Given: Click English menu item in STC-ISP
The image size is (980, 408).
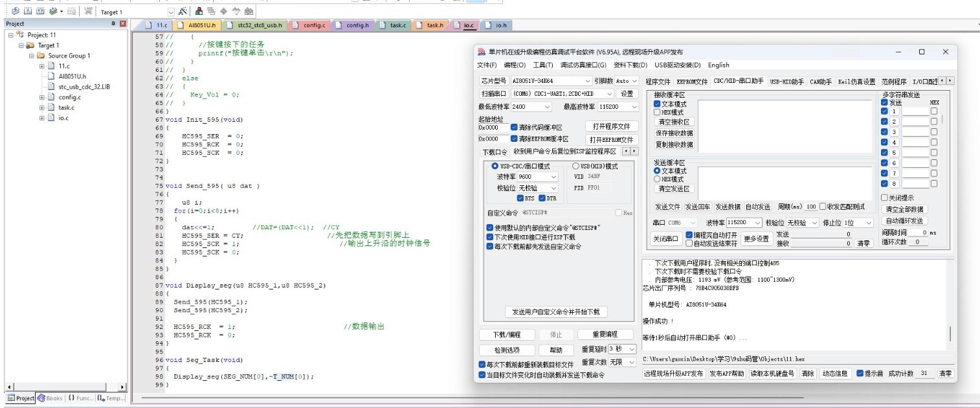Looking at the screenshot, I should pyautogui.click(x=718, y=65).
